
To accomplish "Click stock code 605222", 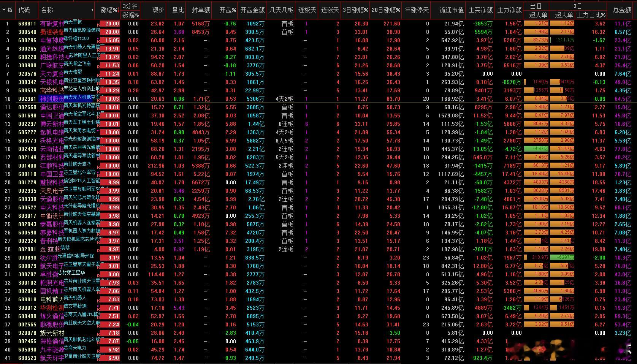I will 27,132.
